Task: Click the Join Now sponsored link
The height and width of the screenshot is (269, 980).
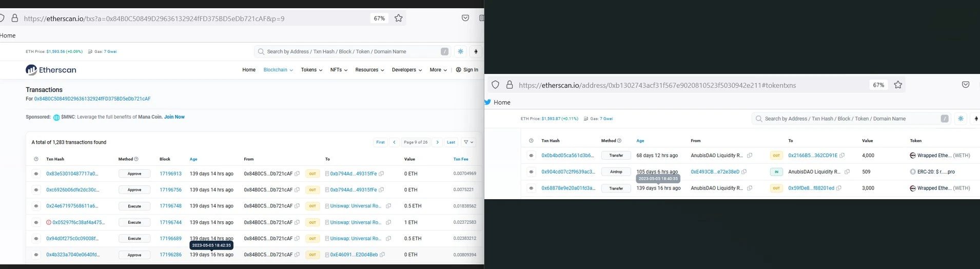Action: [174, 117]
